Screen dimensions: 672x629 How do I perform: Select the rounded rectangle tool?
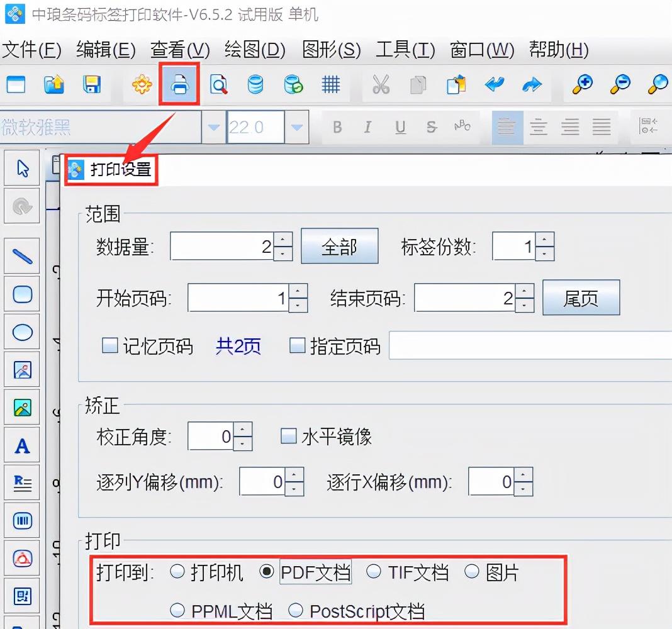(22, 294)
